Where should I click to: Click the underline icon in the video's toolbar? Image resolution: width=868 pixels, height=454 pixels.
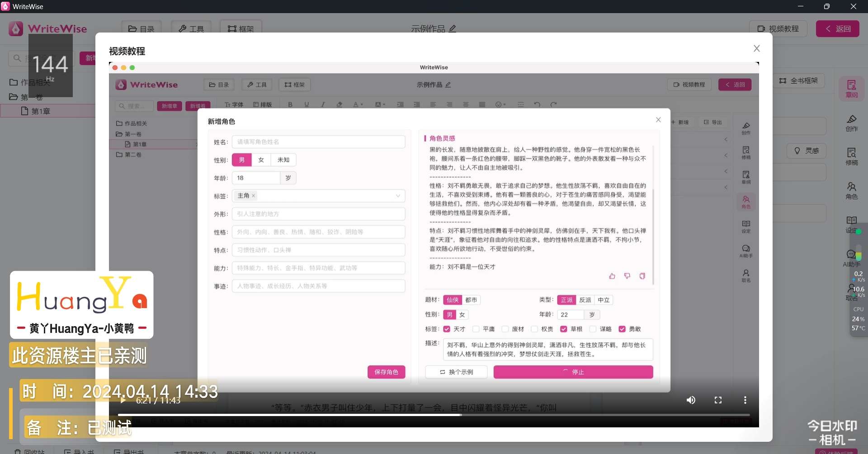click(x=307, y=104)
